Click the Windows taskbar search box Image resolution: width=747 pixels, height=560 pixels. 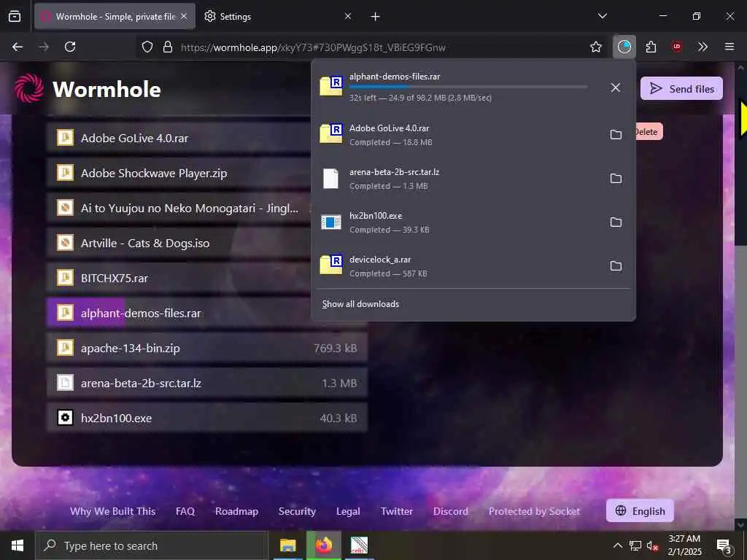(152, 545)
